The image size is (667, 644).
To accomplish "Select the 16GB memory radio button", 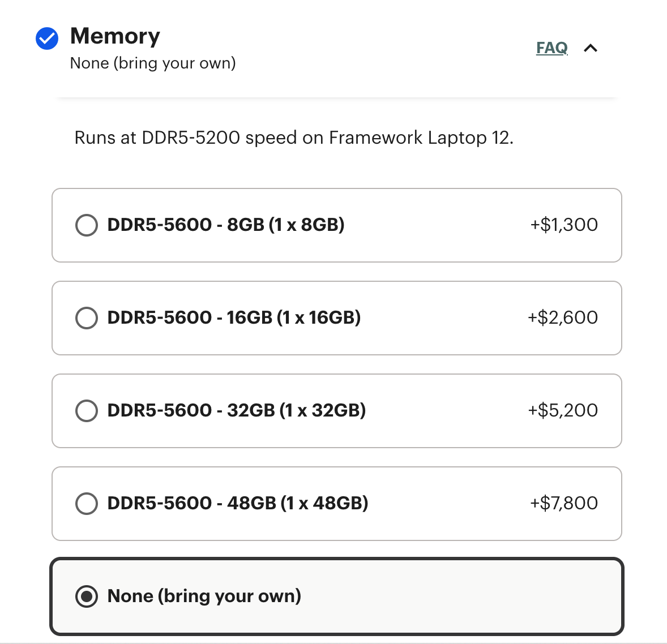I will point(87,318).
